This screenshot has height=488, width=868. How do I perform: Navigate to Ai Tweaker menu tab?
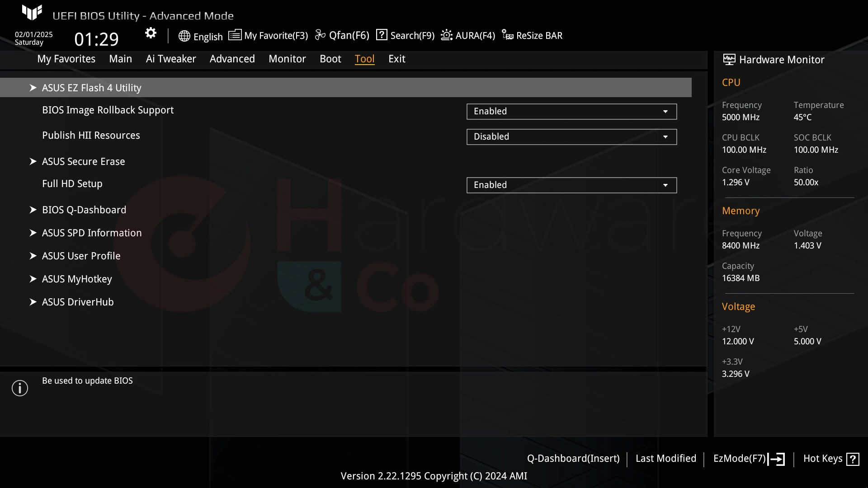tap(170, 58)
